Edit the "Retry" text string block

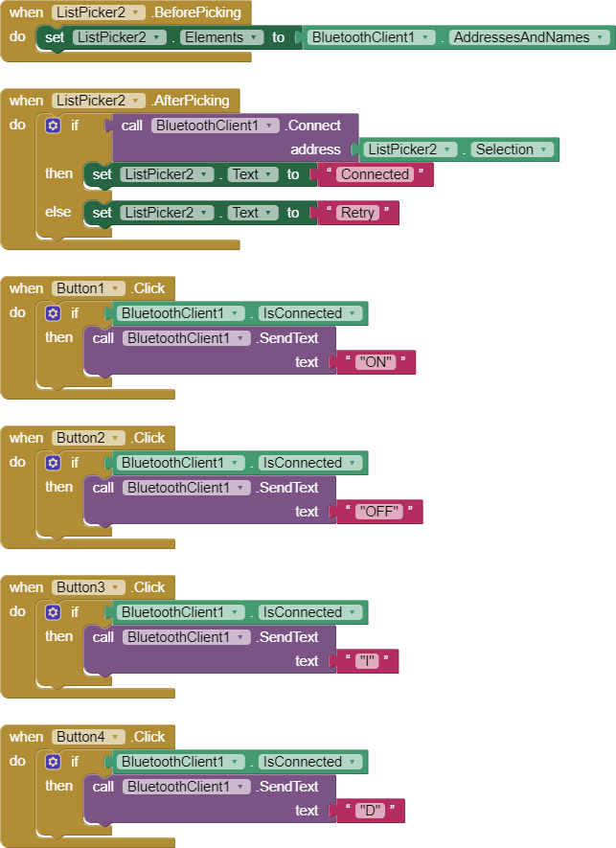click(x=357, y=213)
